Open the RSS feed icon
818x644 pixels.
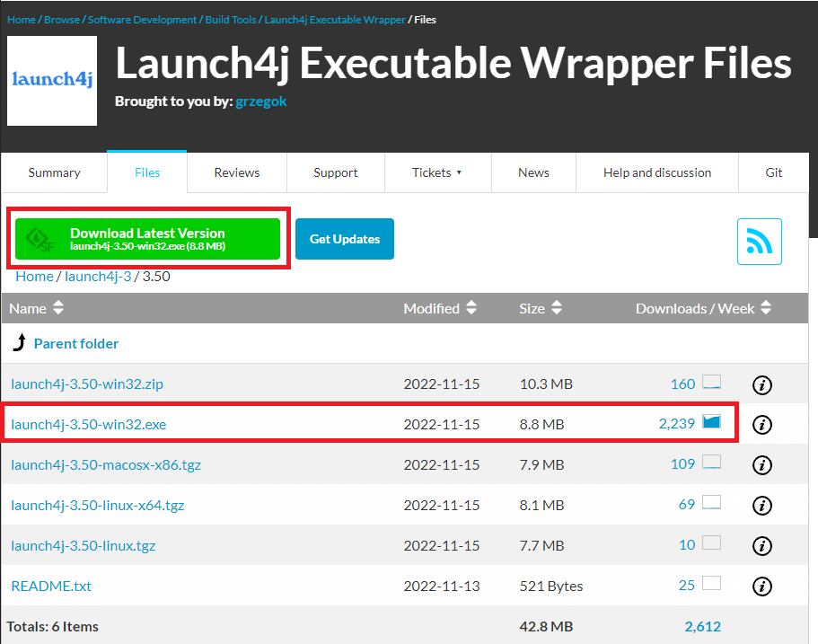click(x=759, y=242)
